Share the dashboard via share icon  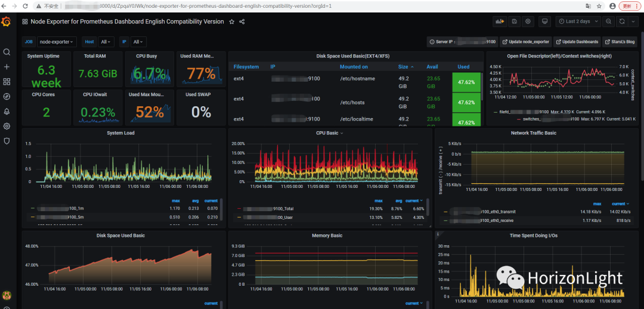[241, 21]
